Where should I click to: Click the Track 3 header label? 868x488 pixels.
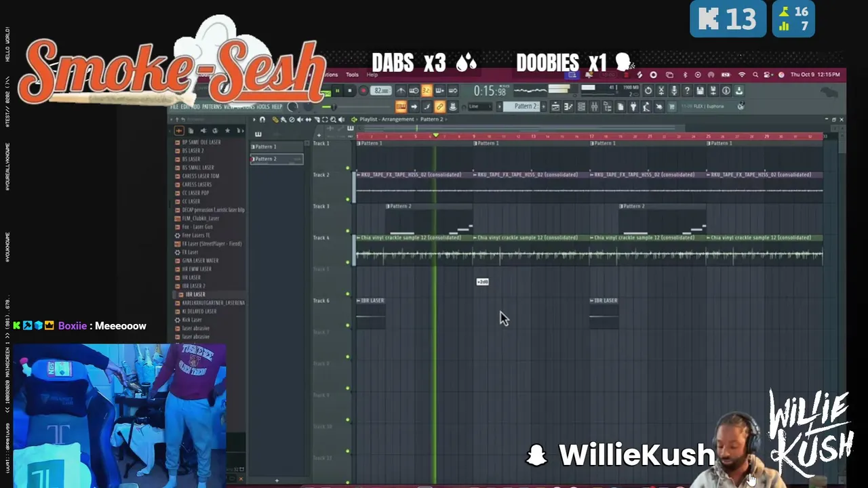tap(321, 206)
